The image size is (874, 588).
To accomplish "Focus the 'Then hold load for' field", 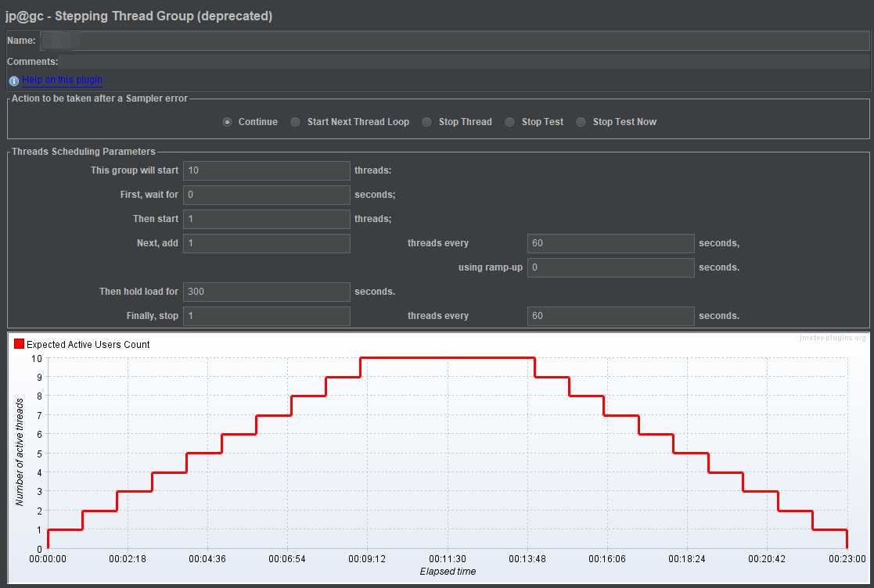I will coord(267,292).
